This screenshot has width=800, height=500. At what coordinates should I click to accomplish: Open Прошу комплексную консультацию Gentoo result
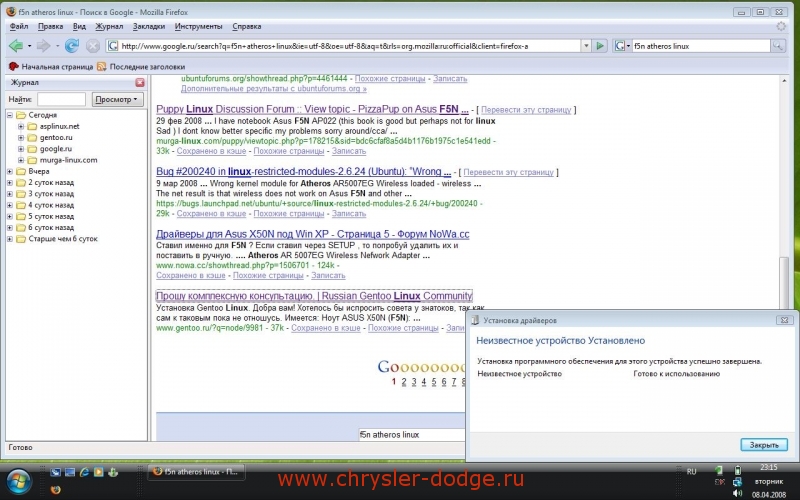(314, 296)
